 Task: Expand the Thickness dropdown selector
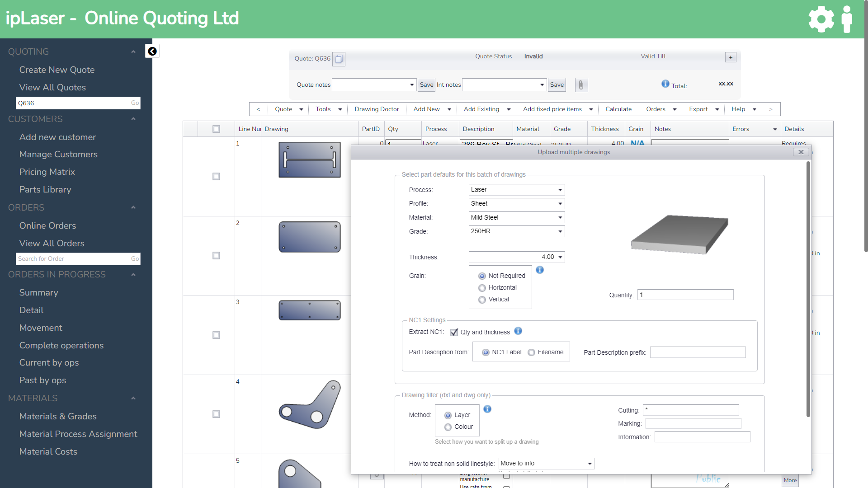(561, 257)
